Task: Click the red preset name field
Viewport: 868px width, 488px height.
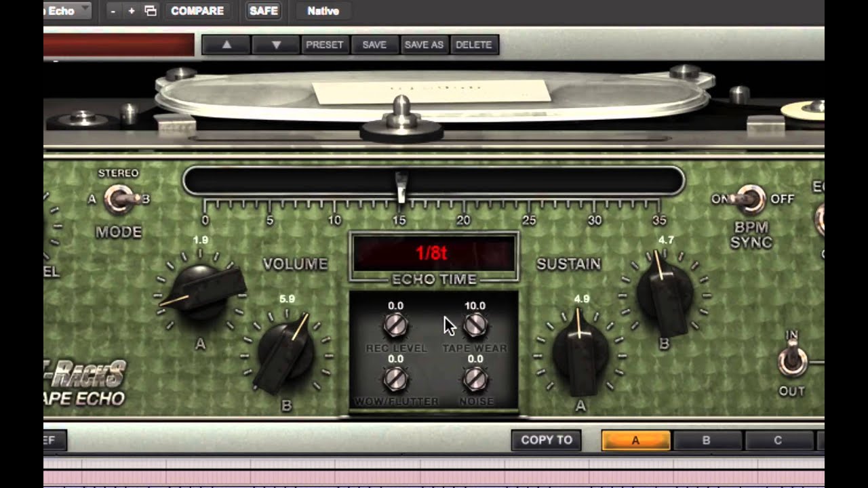Action: pos(119,45)
